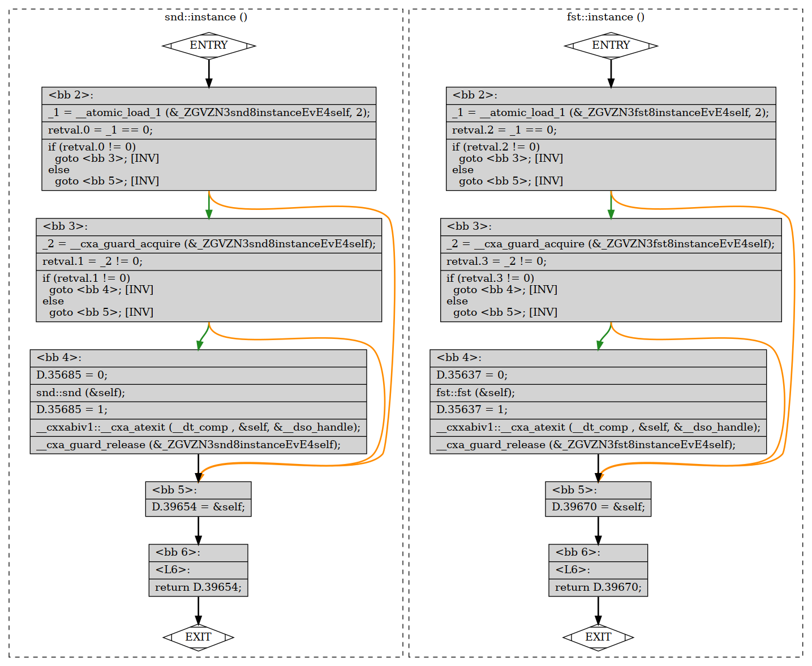Click <bb 6>: header in snd::instance graph

[x=198, y=553]
